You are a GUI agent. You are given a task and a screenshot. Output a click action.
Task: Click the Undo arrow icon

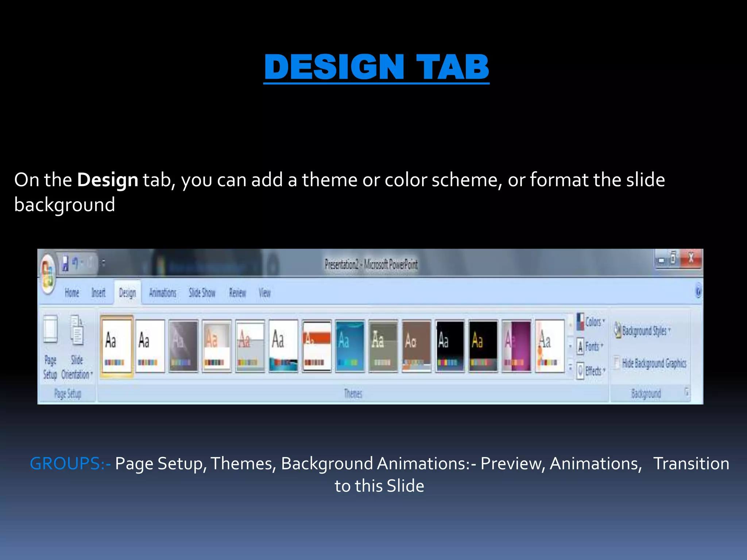(x=76, y=262)
